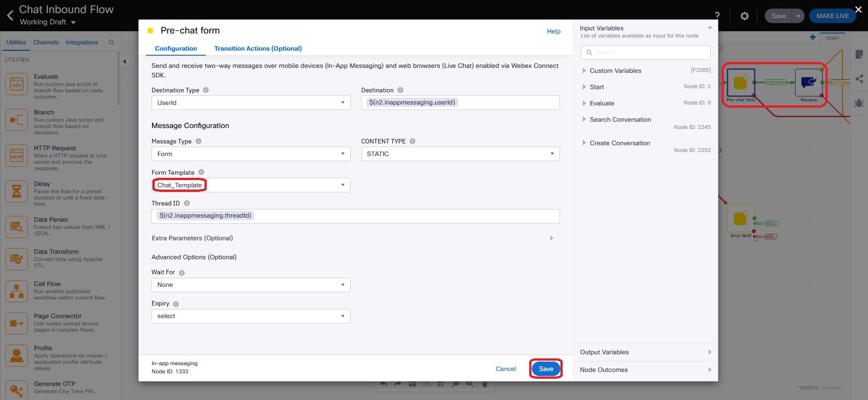Select the main canvas tab
This screenshot has width=868, height=400.
click(x=832, y=38)
